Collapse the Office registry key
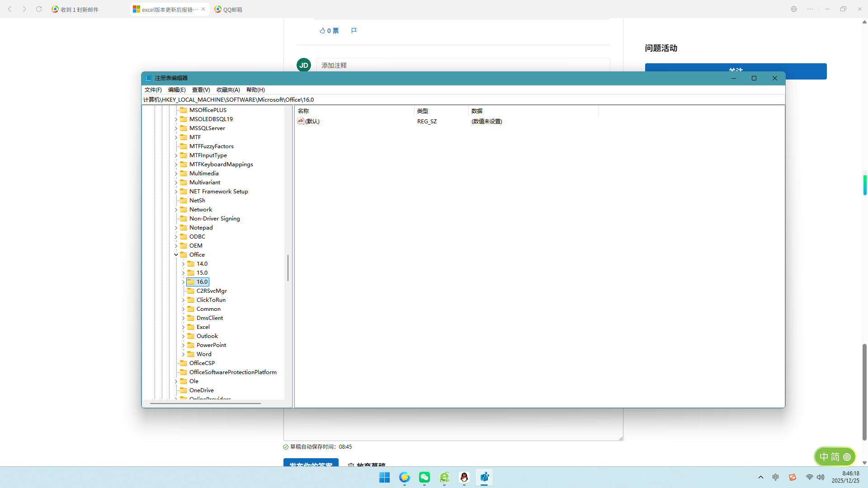 pos(176,254)
